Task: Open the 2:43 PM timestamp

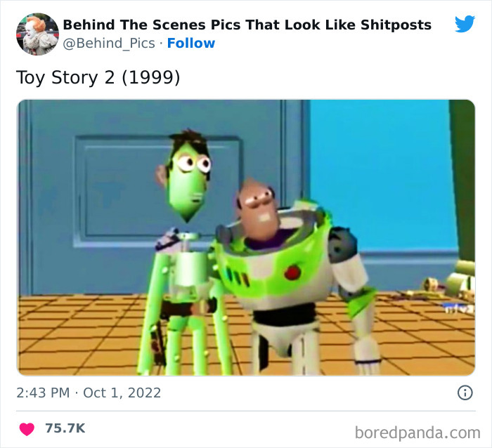Action: (x=43, y=393)
